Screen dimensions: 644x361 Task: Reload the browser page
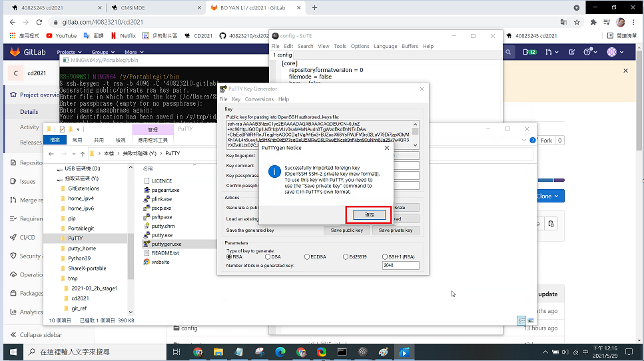[x=39, y=22]
